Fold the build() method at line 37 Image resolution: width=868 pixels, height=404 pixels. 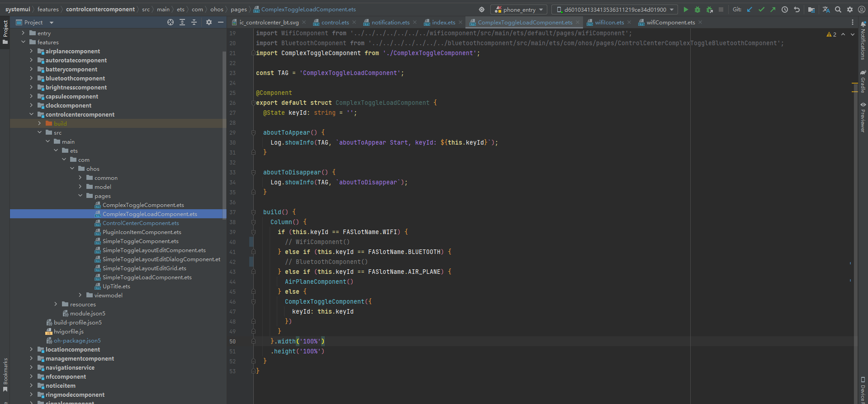(x=253, y=212)
